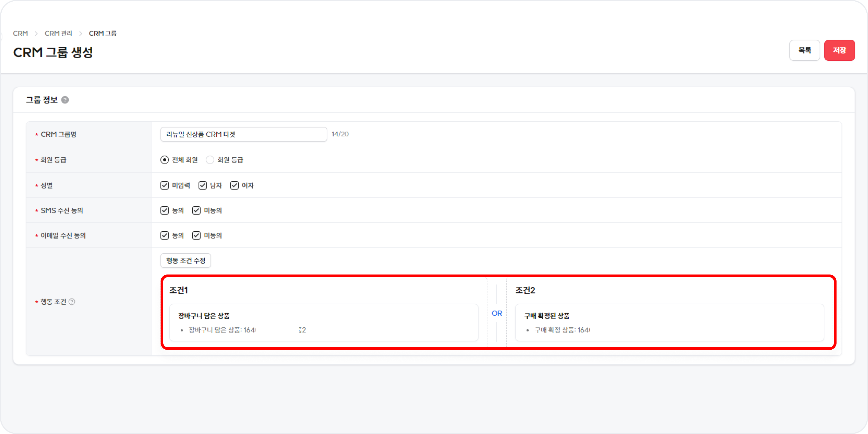Click the 14/20 character counter

point(340,134)
